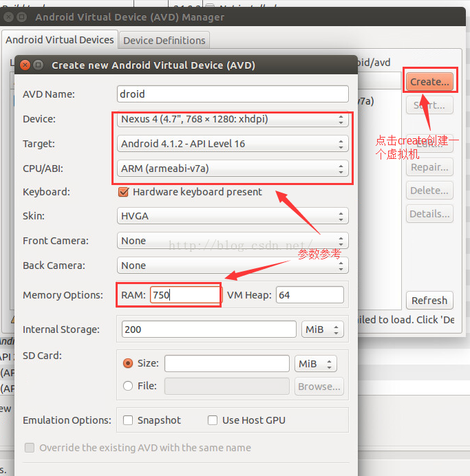Screen dimensions: 470x476
Task: Click the VM Heap input field
Action: 310,295
